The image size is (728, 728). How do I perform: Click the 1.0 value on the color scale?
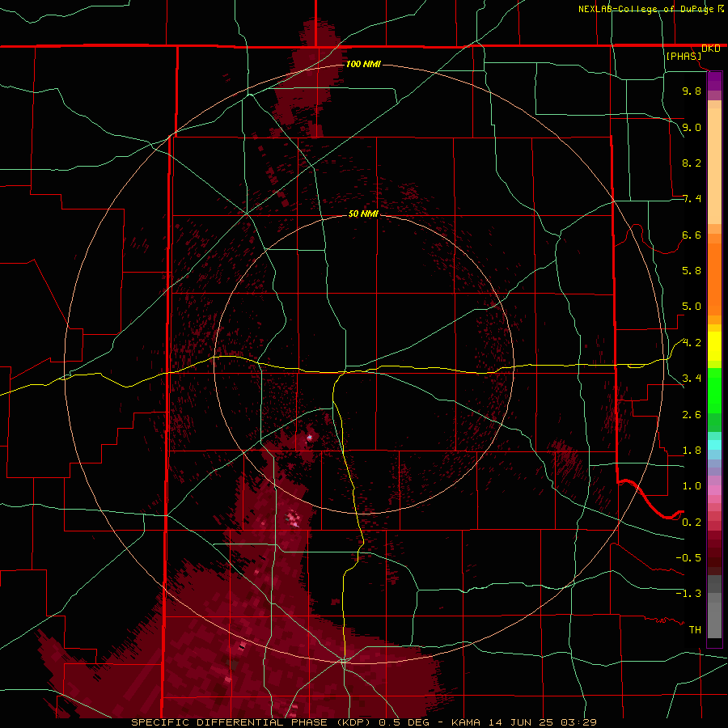coord(692,486)
